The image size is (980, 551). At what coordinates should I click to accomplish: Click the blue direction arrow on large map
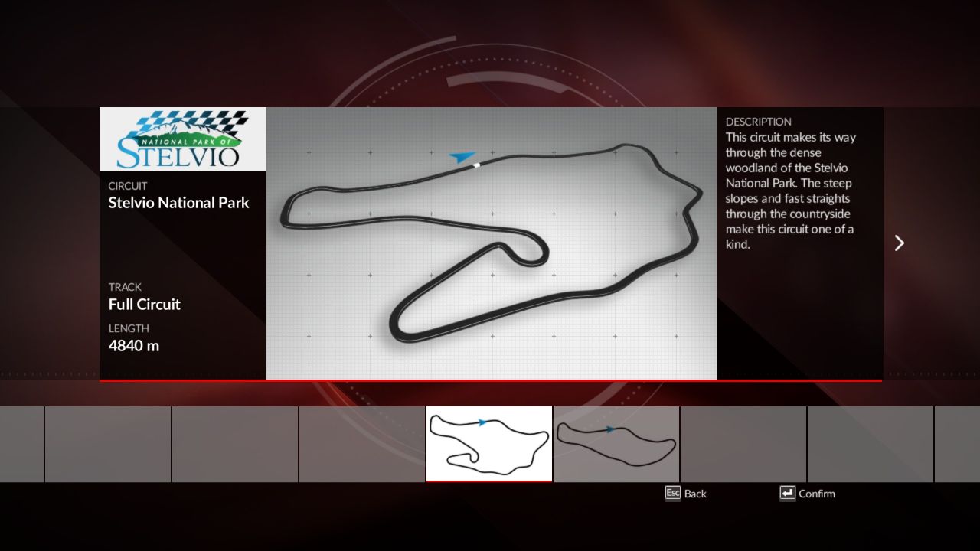[x=462, y=157]
